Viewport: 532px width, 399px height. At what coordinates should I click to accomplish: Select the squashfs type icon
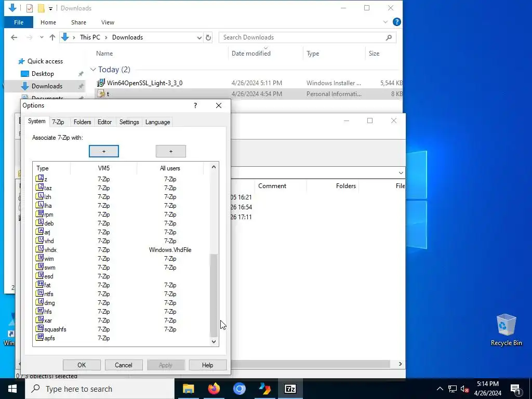(39, 328)
